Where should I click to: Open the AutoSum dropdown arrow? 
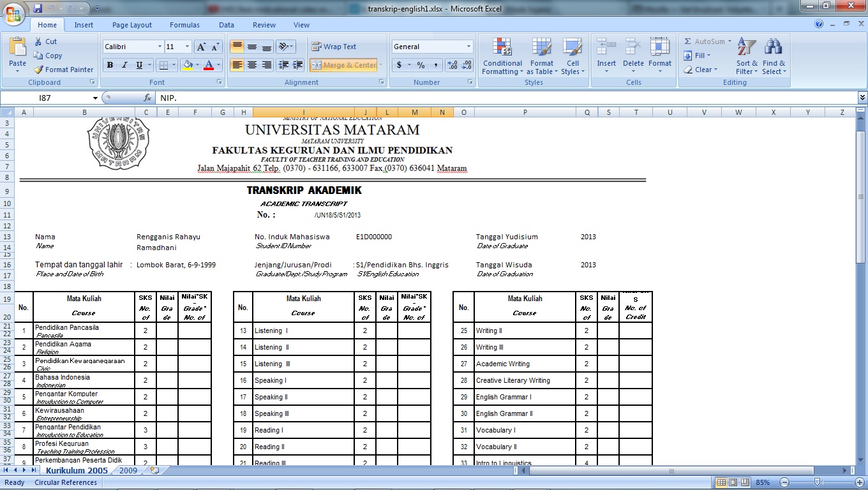click(x=730, y=41)
